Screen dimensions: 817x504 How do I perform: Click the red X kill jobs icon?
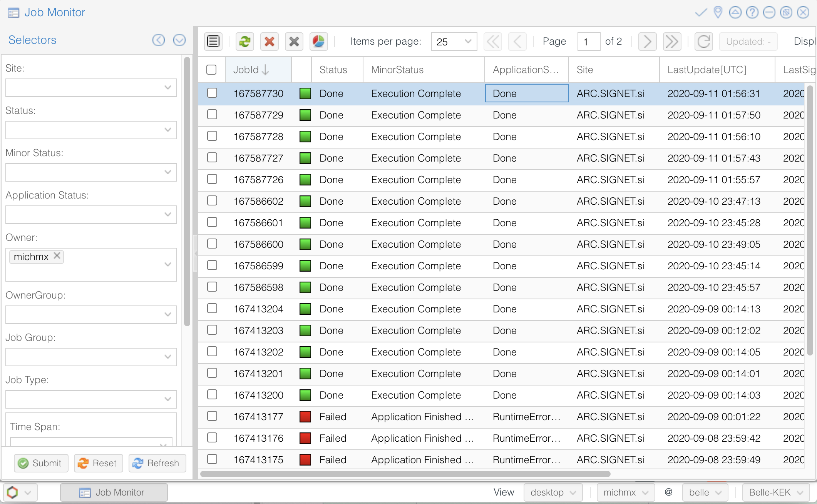coord(270,41)
